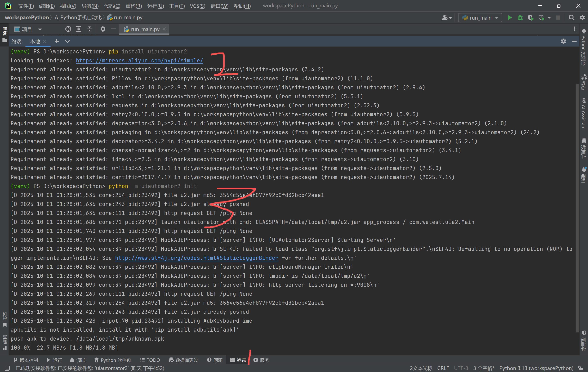Add a new terminal session tab
This screenshot has width=588, height=372.
click(57, 41)
